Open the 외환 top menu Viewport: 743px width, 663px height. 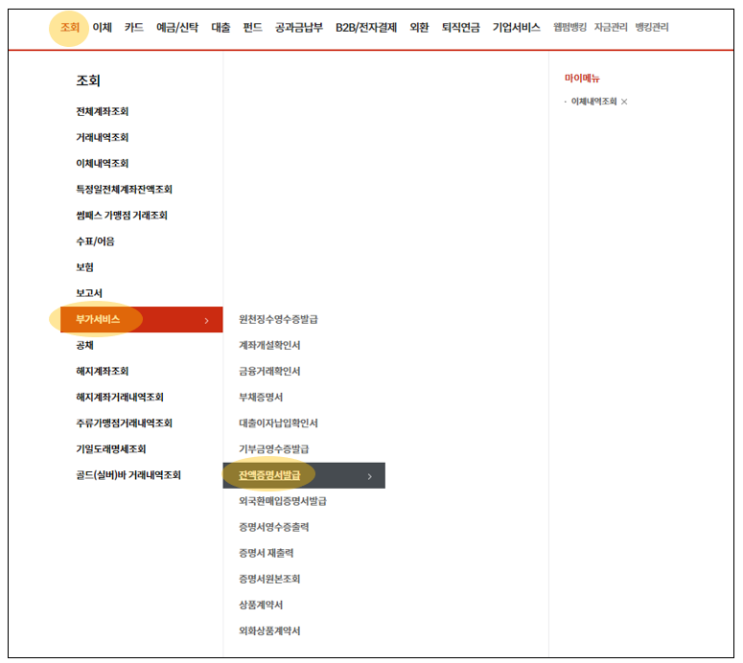coord(419,27)
